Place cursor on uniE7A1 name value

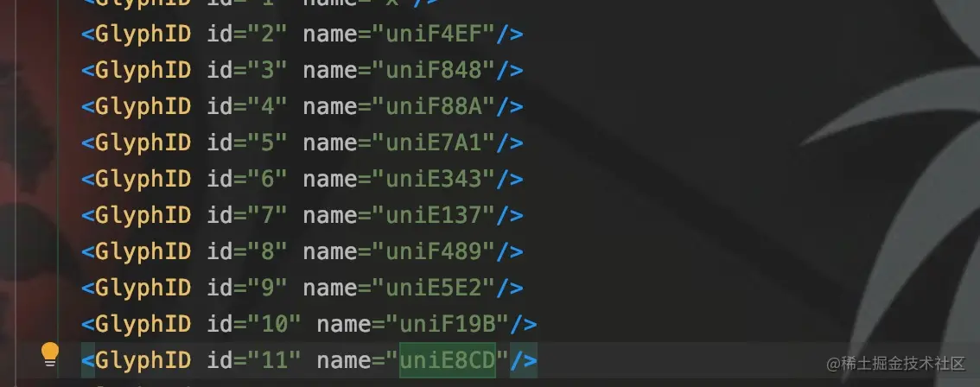tap(434, 143)
